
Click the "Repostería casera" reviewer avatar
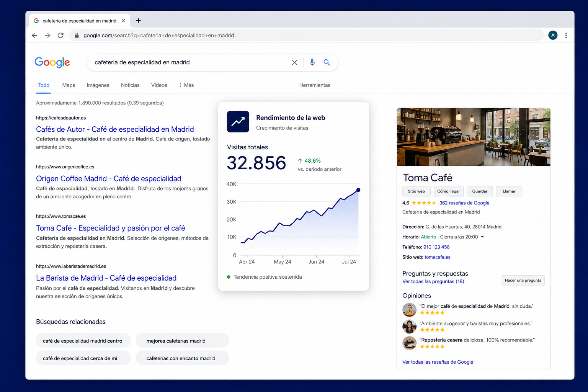point(409,343)
